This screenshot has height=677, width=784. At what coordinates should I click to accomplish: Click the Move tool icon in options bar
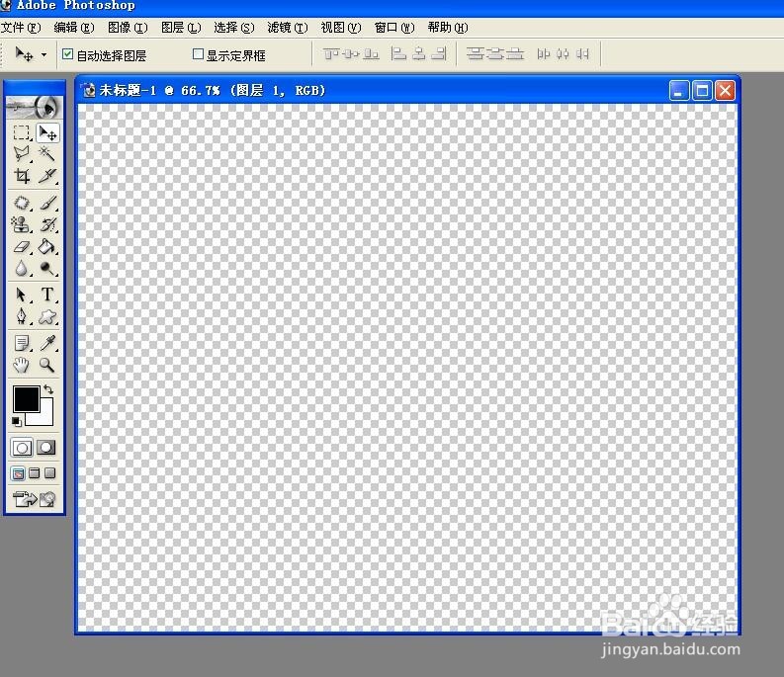point(24,54)
